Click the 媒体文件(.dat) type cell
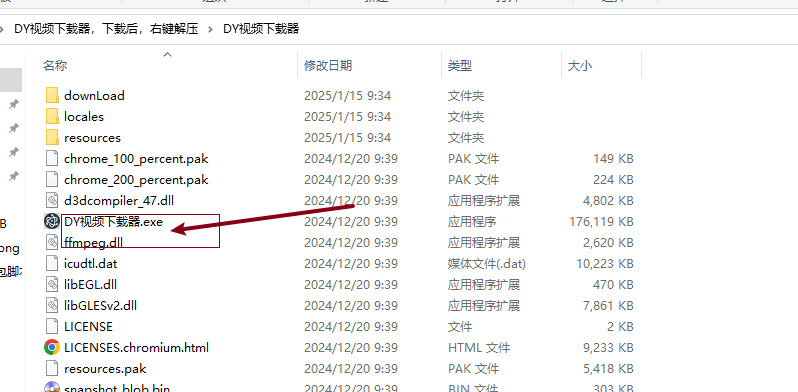Image resolution: width=798 pixels, height=392 pixels. 487,264
